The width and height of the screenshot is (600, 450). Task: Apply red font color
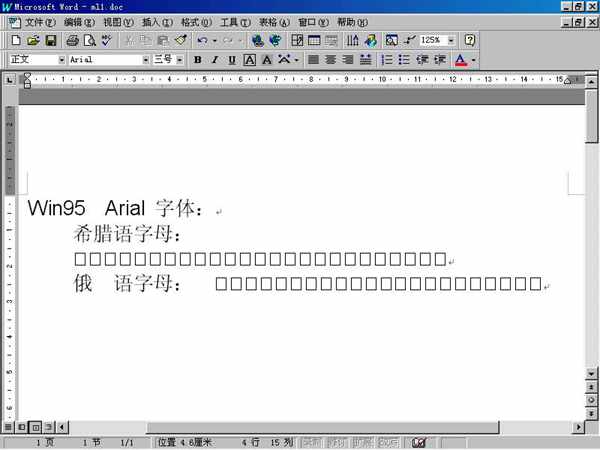point(461,60)
